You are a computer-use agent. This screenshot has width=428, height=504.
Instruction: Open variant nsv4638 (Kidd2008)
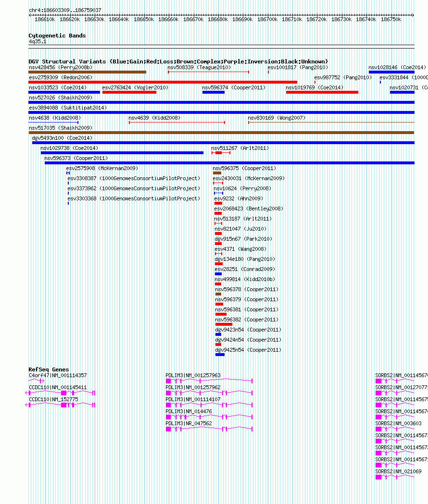[x=55, y=118]
